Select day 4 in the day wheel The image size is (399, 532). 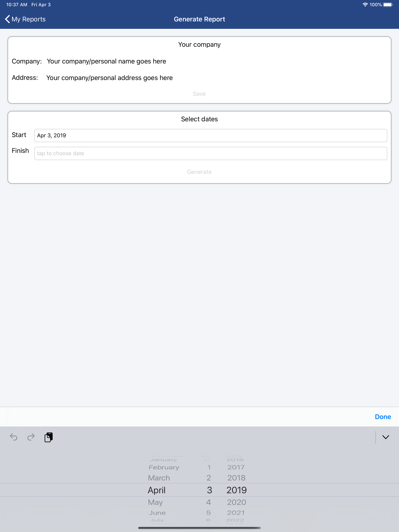coord(208,502)
